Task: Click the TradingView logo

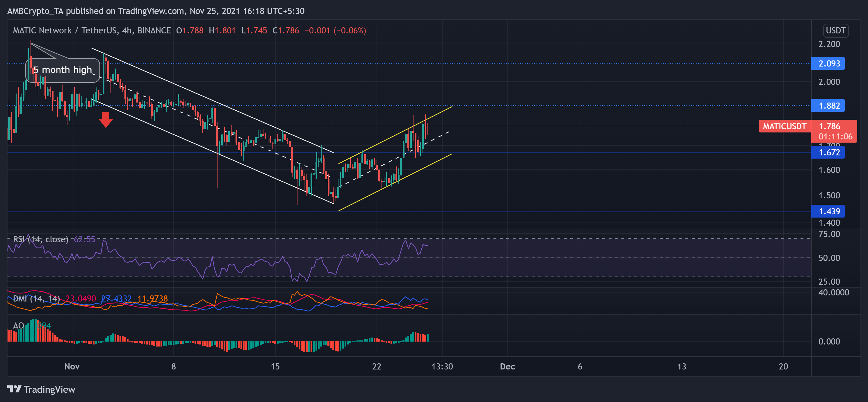Action: (41, 390)
